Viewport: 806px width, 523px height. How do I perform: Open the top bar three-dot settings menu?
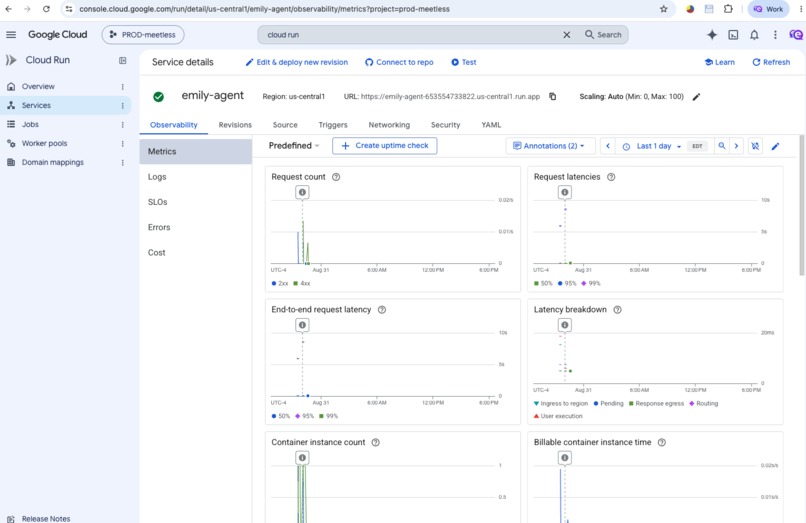click(775, 34)
